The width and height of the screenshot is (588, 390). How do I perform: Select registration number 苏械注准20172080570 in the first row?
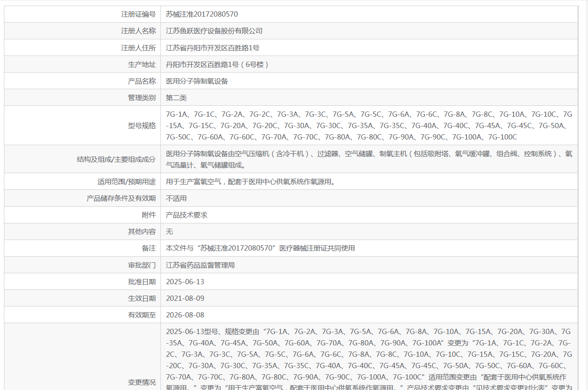coord(202,14)
